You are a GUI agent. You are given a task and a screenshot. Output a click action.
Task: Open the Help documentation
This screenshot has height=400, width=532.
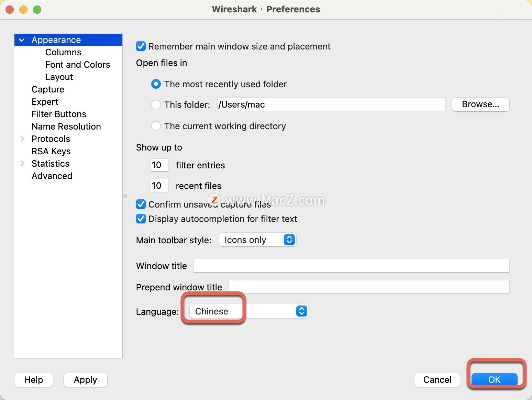click(x=34, y=380)
